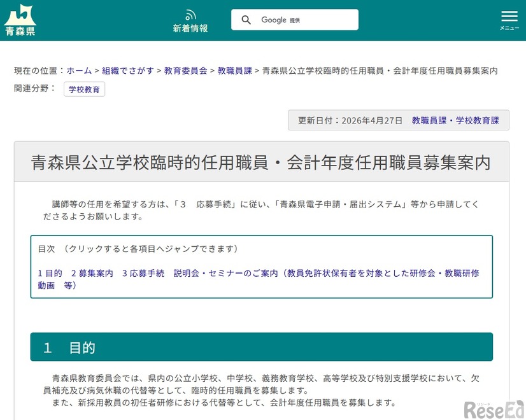Click the Aomori Prefecture crest logo icon
The width and height of the screenshot is (526, 420).
pos(19,14)
